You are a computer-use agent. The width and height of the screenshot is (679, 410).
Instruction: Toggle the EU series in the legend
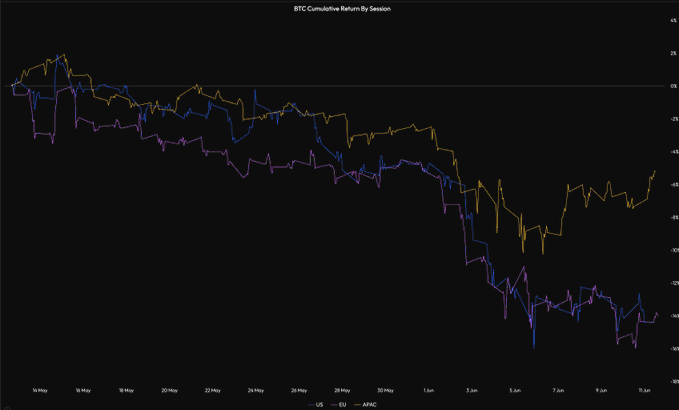339,405
